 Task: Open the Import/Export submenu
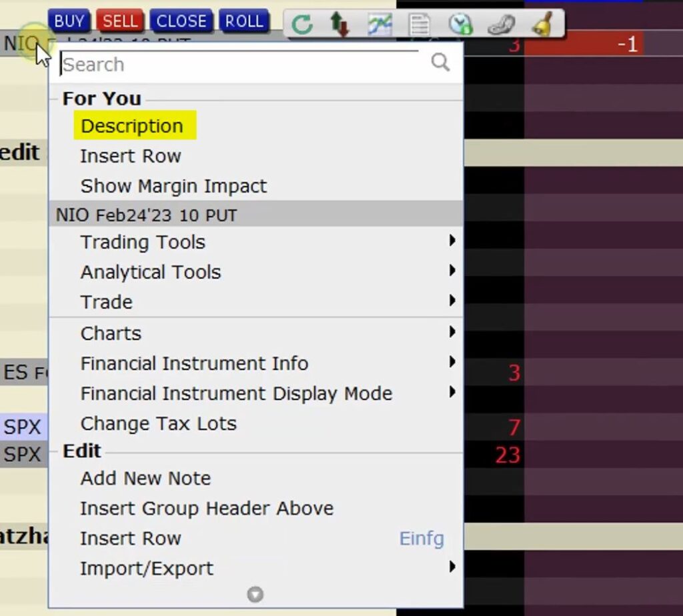147,568
